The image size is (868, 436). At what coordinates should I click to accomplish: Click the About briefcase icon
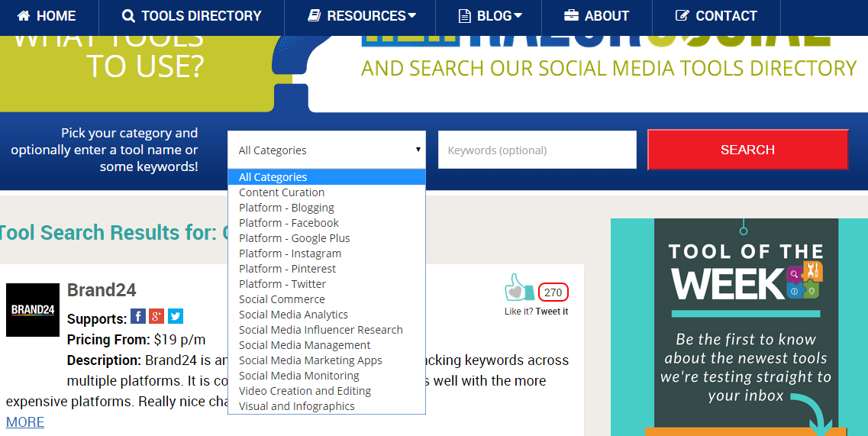coord(571,15)
